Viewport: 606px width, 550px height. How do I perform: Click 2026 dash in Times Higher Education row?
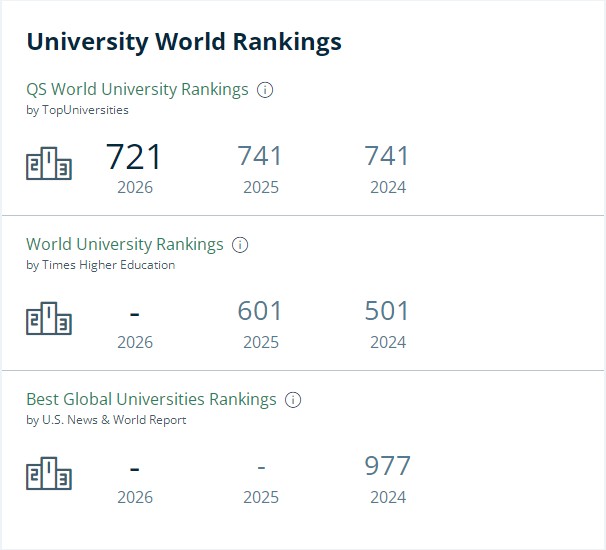click(134, 314)
